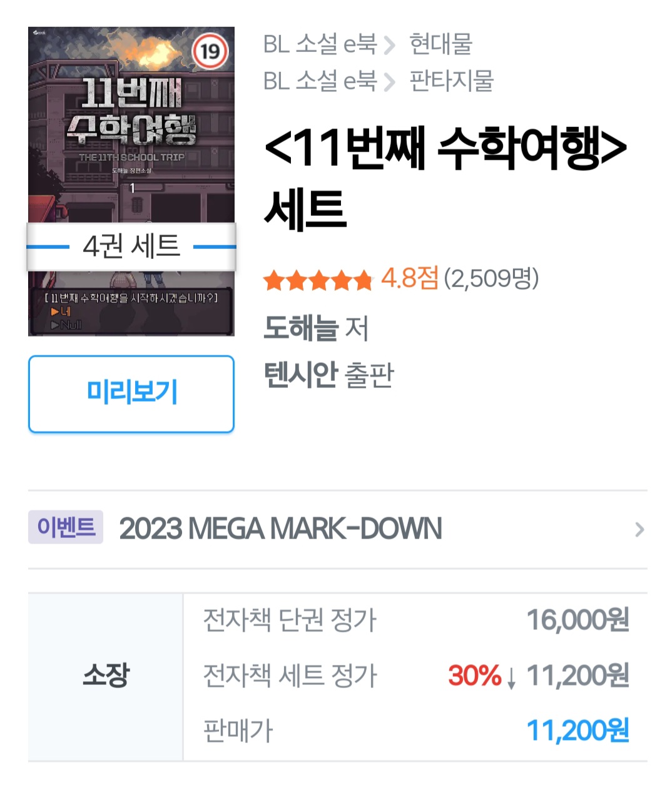Viewport: 672px width, 790px height.
Task: Open the 현대물 category link
Action: click(440, 44)
